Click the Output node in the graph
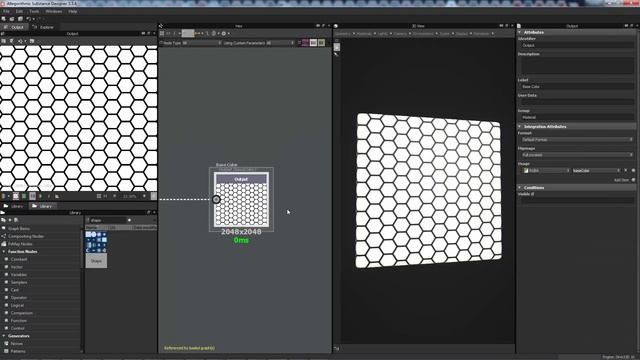The height and width of the screenshot is (360, 640). [x=241, y=200]
